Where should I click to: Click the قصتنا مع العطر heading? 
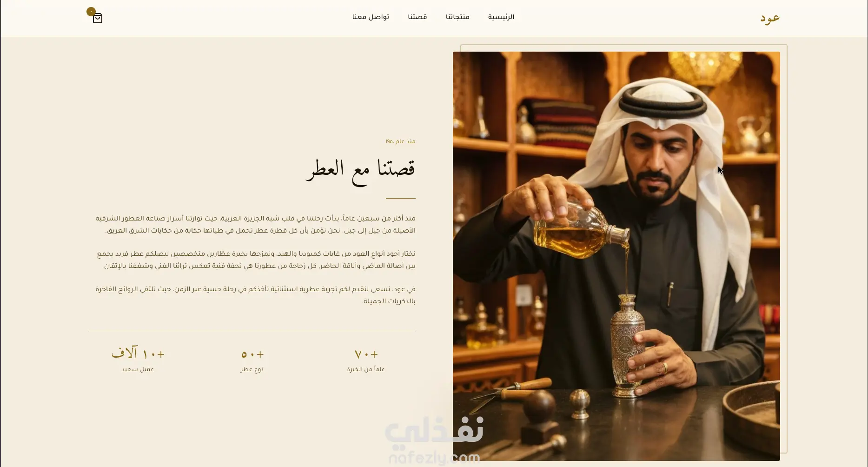360,171
